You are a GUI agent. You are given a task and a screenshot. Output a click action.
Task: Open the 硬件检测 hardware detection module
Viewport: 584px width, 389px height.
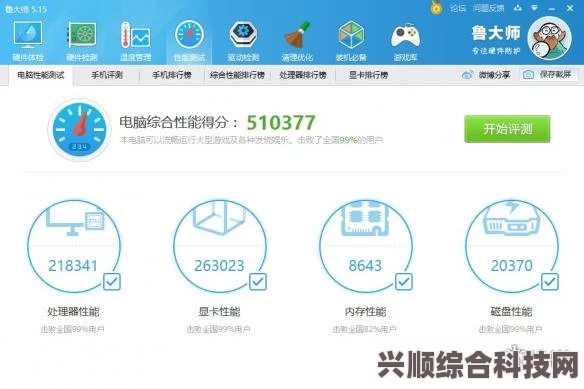click(x=82, y=41)
